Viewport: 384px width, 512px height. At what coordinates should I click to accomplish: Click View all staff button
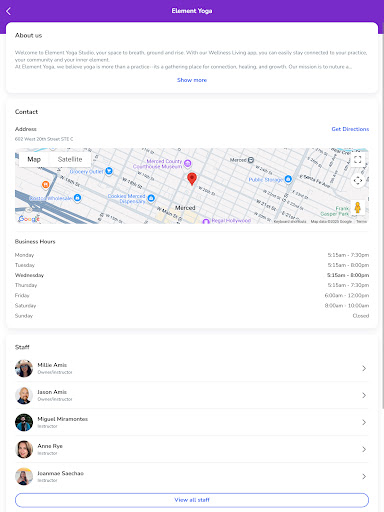[x=192, y=500]
